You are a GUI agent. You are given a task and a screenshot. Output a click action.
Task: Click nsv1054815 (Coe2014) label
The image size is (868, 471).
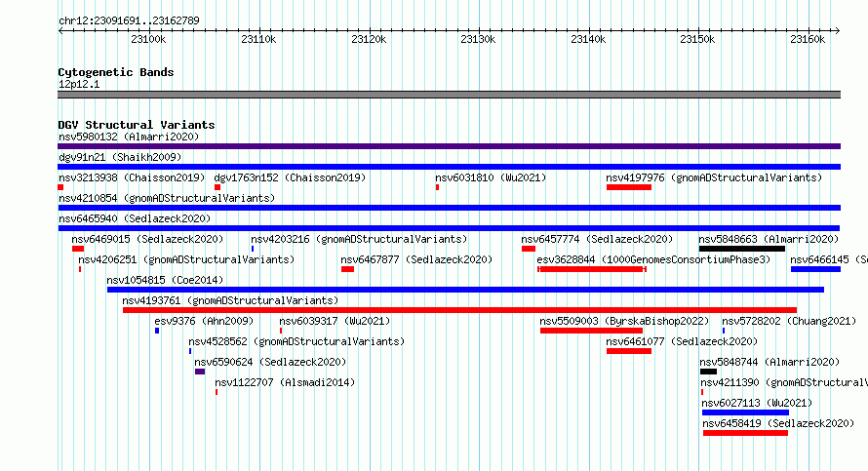[x=165, y=280]
